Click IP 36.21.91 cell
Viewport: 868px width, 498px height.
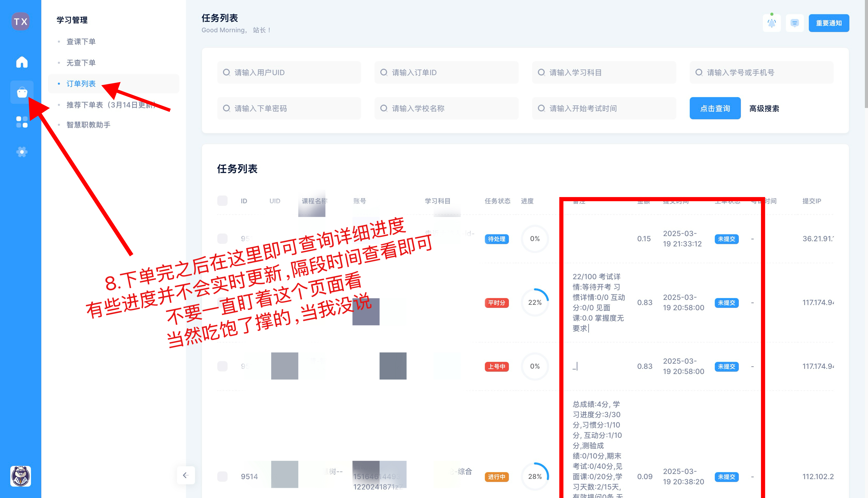click(x=818, y=238)
